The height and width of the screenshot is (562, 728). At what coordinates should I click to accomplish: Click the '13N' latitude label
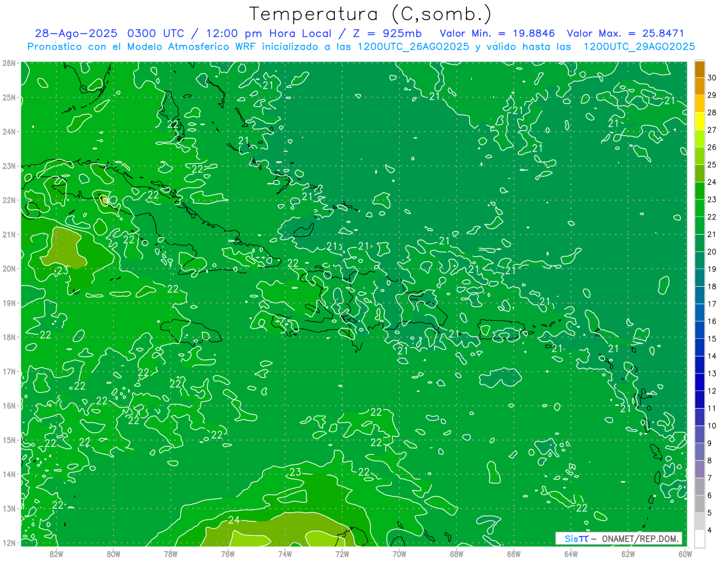click(x=8, y=509)
